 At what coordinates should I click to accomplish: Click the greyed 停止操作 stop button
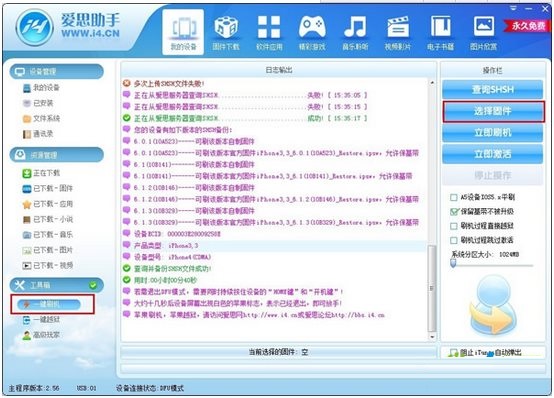point(492,175)
